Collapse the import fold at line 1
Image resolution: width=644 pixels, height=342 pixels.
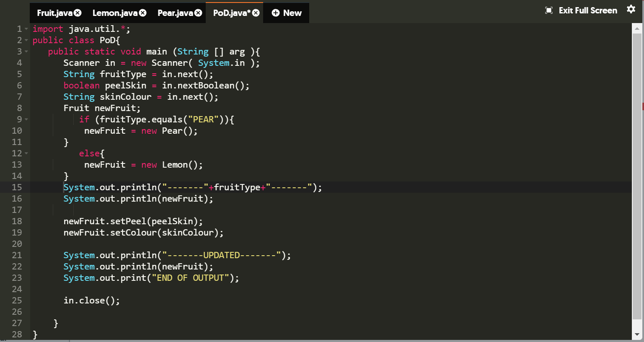[x=26, y=29]
